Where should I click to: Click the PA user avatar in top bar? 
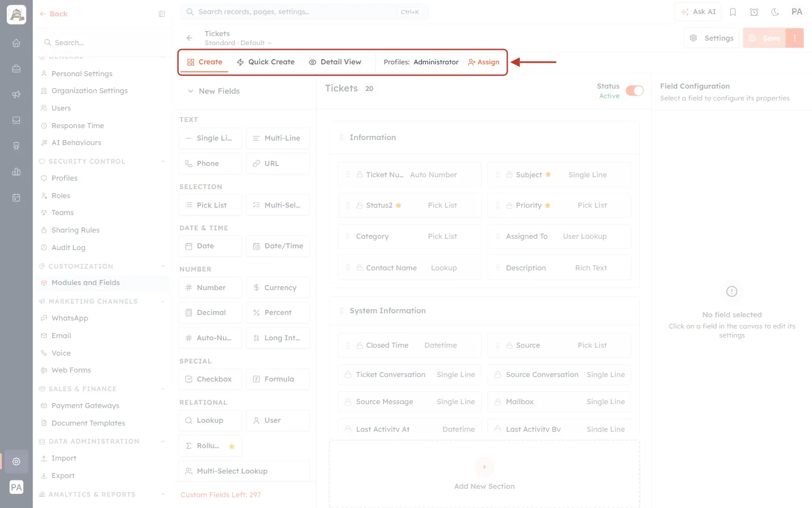click(x=797, y=12)
